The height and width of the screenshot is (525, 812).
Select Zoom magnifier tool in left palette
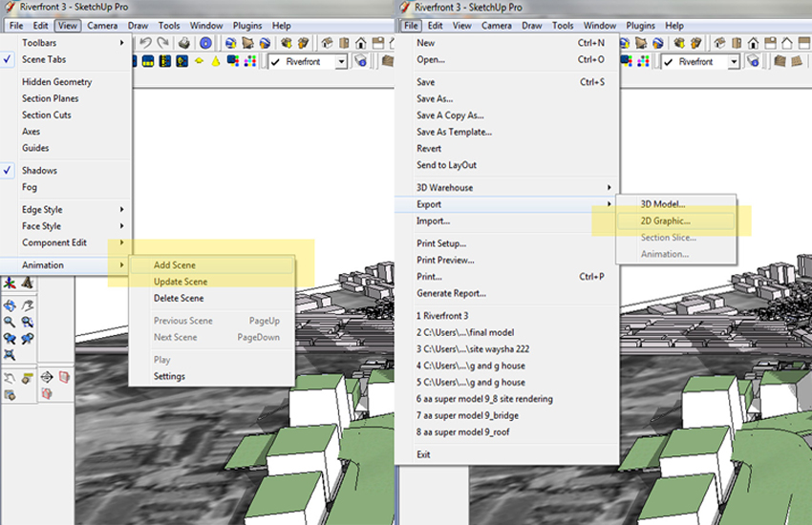point(10,322)
